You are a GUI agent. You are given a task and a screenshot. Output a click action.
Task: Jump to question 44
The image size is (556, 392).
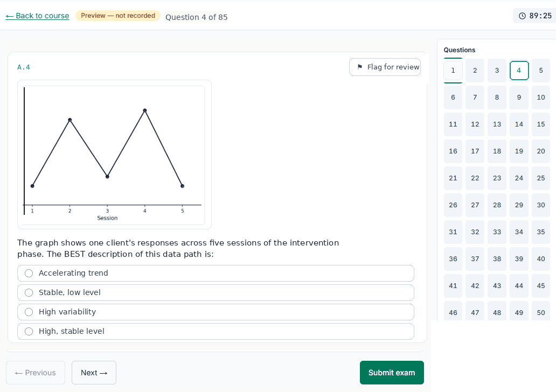(519, 286)
